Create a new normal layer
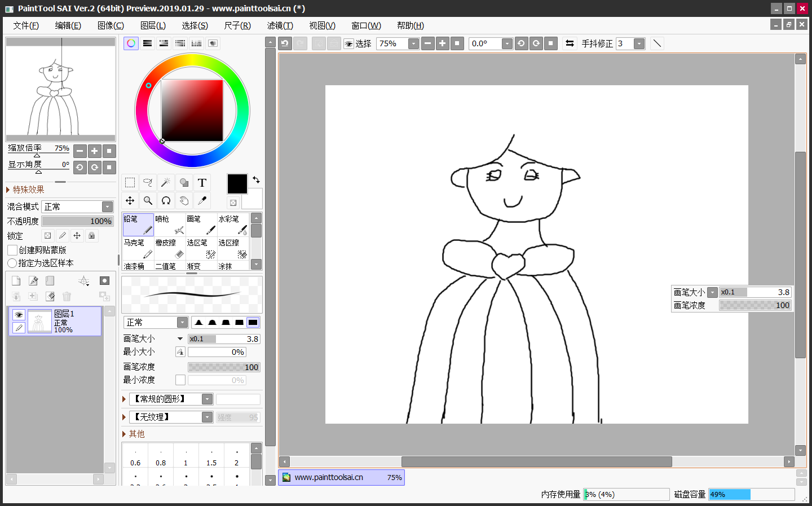This screenshot has width=812, height=506. (16, 281)
